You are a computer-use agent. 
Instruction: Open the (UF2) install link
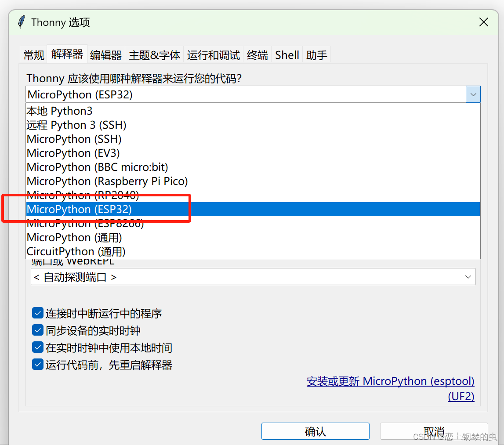click(461, 396)
